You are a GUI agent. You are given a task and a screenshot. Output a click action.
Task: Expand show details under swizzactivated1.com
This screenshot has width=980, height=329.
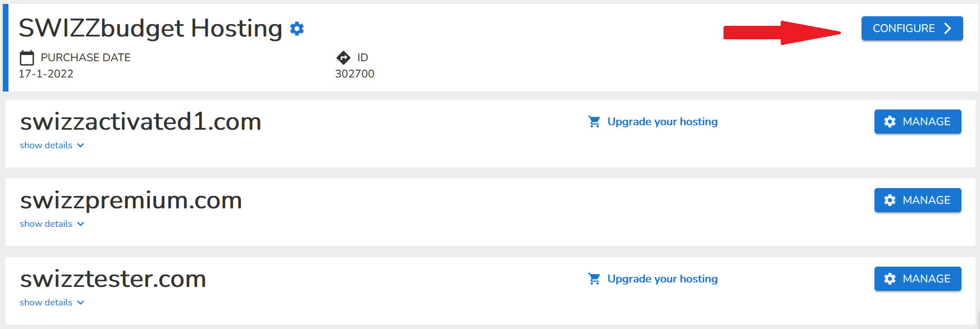click(x=52, y=145)
